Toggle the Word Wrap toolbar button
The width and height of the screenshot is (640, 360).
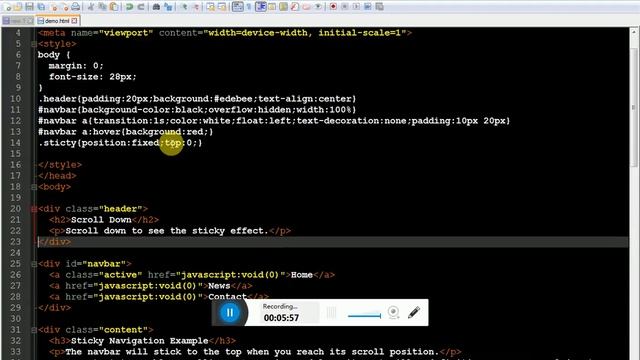238,7
